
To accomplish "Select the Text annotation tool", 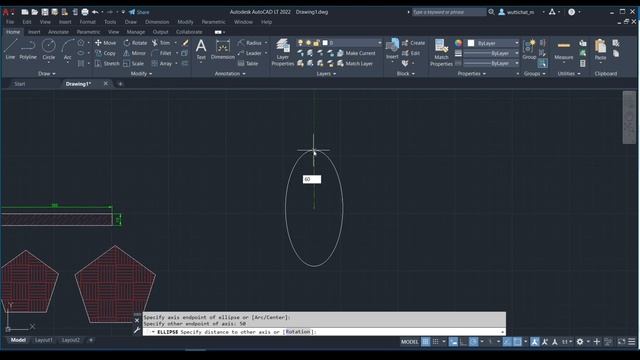I will [x=201, y=49].
